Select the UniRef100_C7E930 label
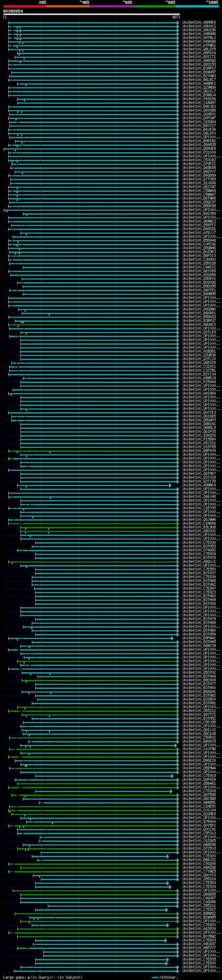222x980 pixels. click(199, 543)
